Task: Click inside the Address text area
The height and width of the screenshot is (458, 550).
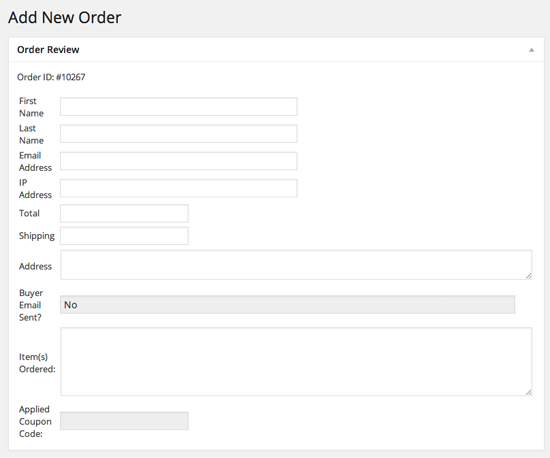Action: [x=296, y=265]
